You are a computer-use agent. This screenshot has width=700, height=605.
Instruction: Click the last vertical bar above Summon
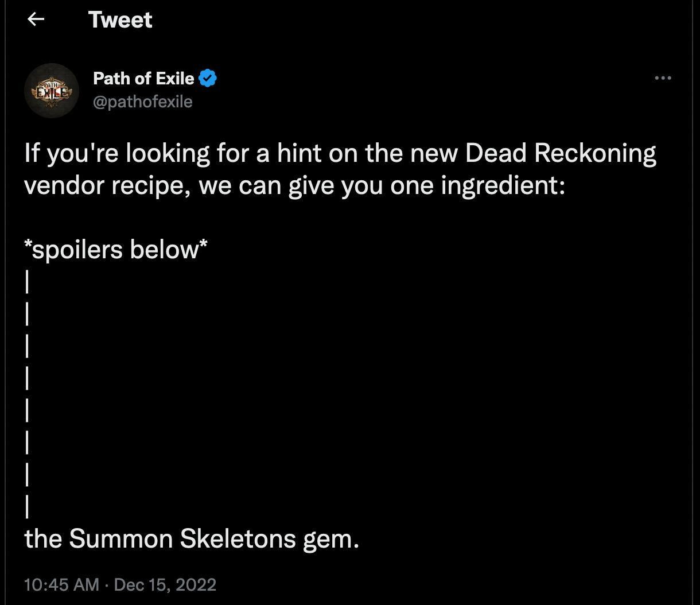[27, 506]
